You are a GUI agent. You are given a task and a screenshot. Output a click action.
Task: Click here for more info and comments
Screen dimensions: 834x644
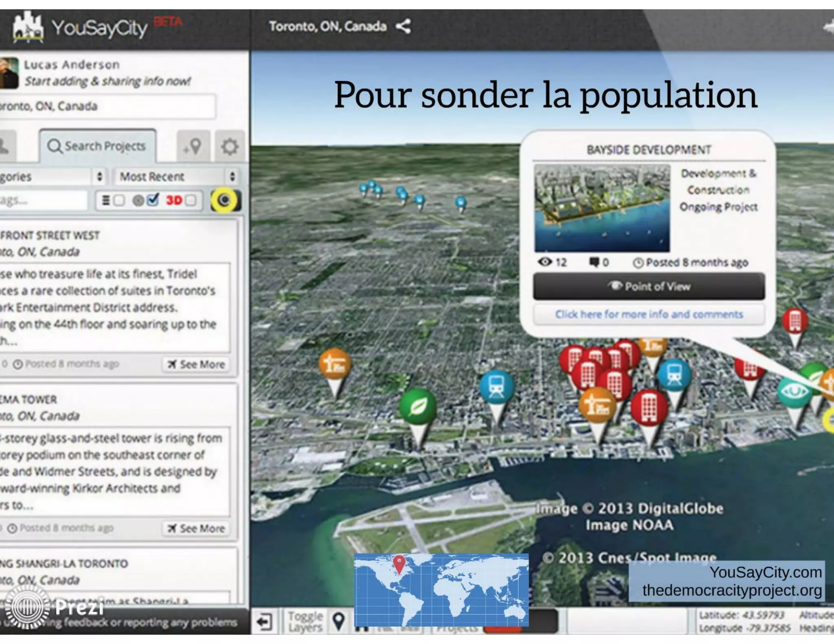tap(649, 314)
